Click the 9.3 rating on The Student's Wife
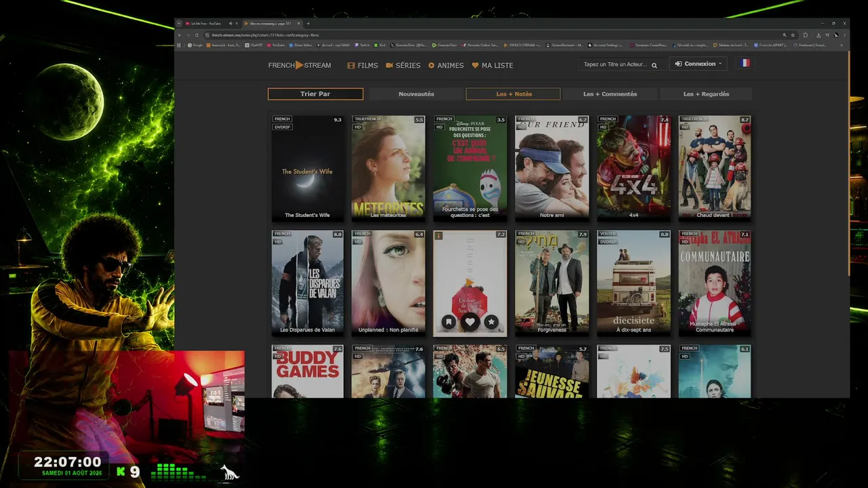The image size is (868, 488). click(338, 120)
